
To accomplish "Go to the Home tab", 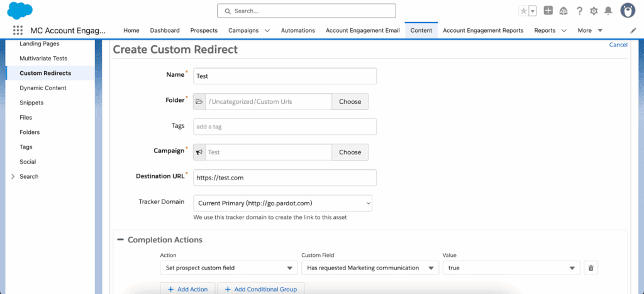I will pos(131,30).
